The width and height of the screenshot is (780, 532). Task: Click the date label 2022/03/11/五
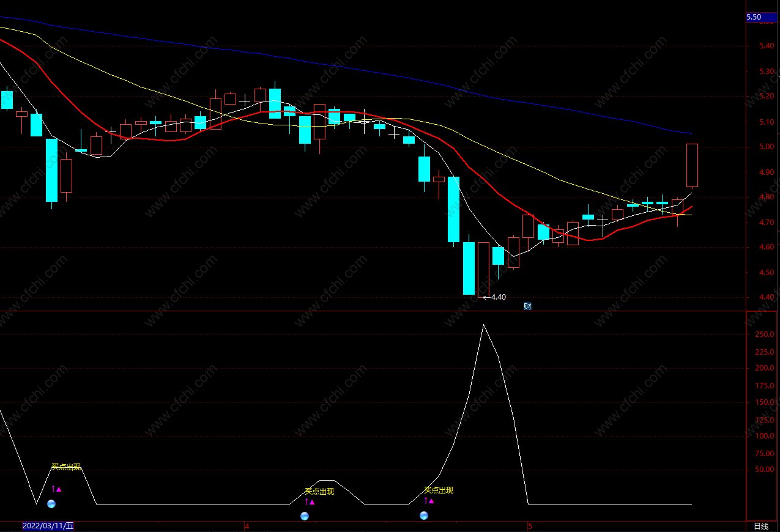pos(48,526)
